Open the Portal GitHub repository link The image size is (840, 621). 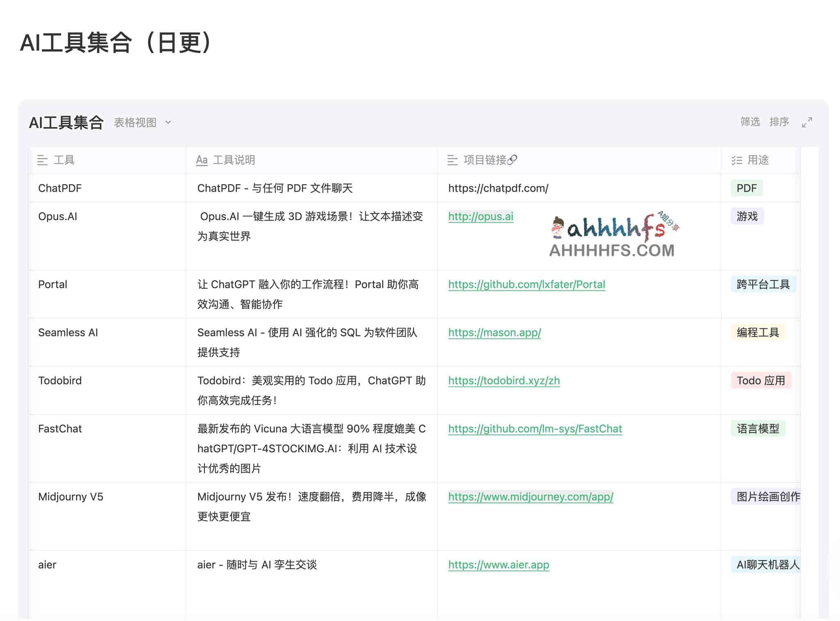click(526, 284)
